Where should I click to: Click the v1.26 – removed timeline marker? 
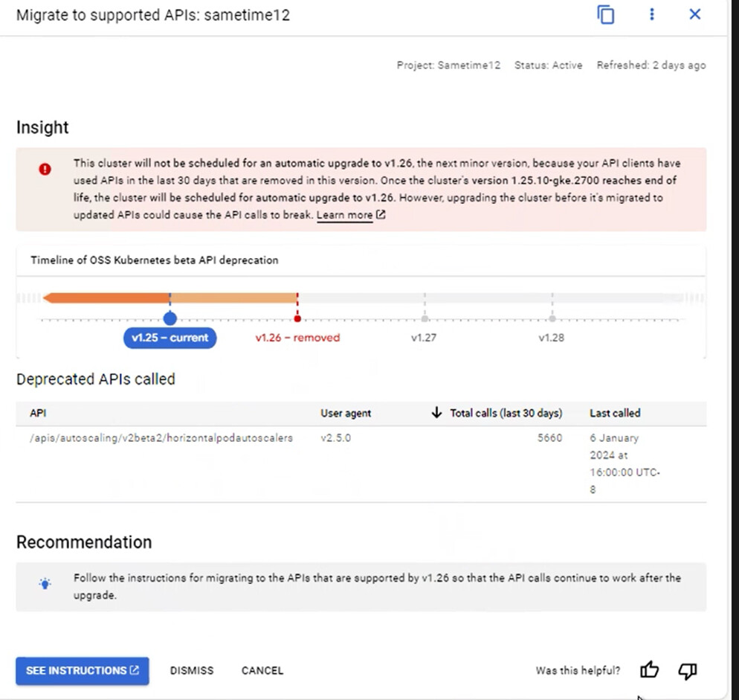pyautogui.click(x=297, y=338)
